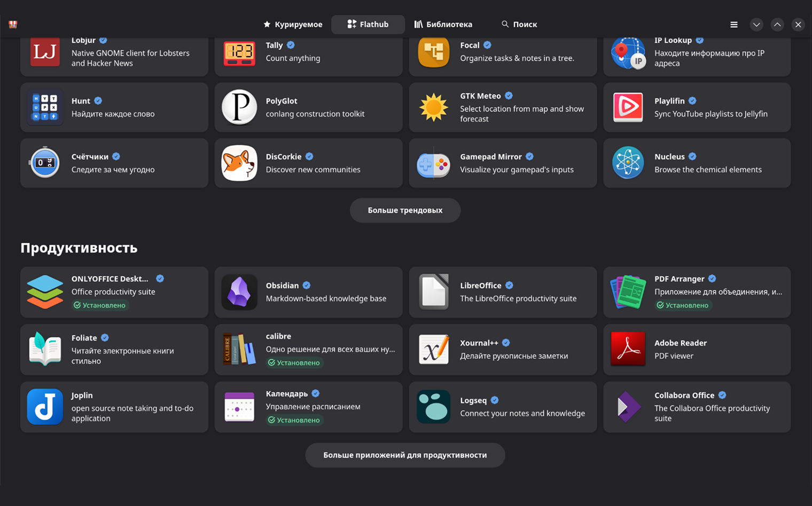Click the Joplin app title text

(82, 396)
